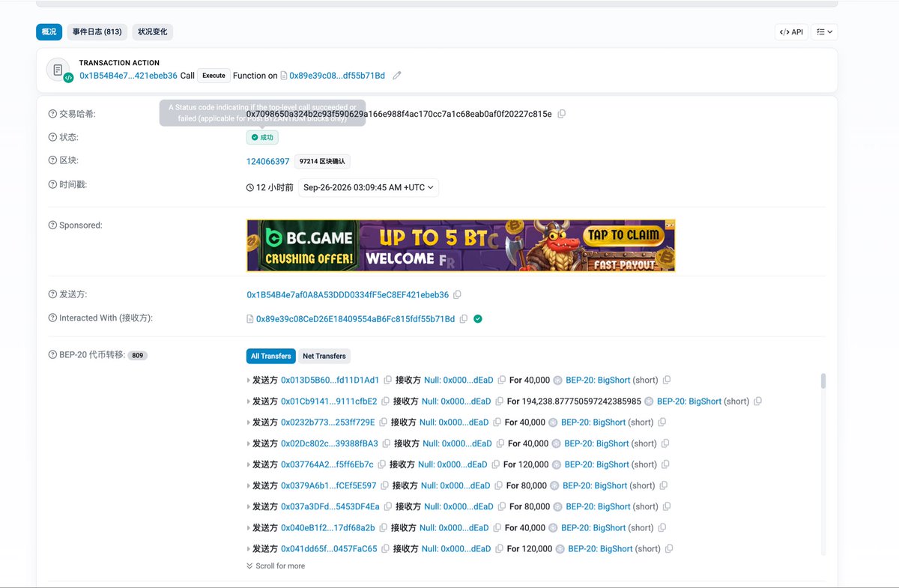Copy sender address 0x013D5B60...fd11D1Ad1
Image resolution: width=899 pixels, height=588 pixels.
point(387,381)
